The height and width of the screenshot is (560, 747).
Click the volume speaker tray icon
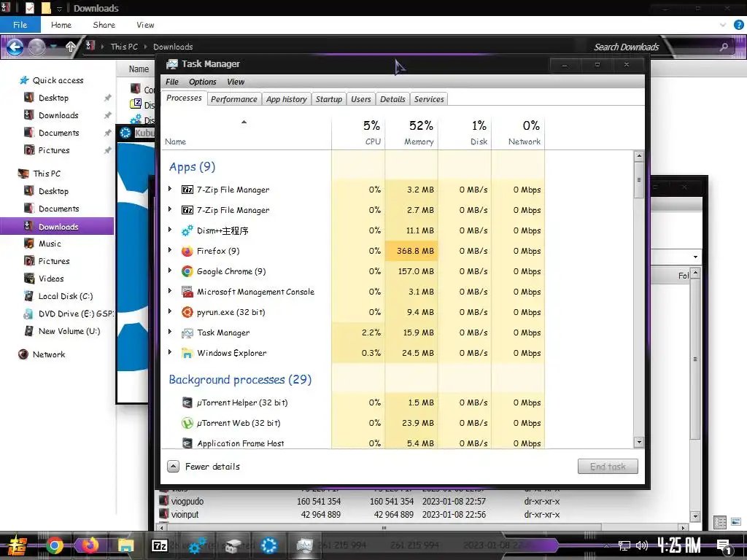point(642,545)
